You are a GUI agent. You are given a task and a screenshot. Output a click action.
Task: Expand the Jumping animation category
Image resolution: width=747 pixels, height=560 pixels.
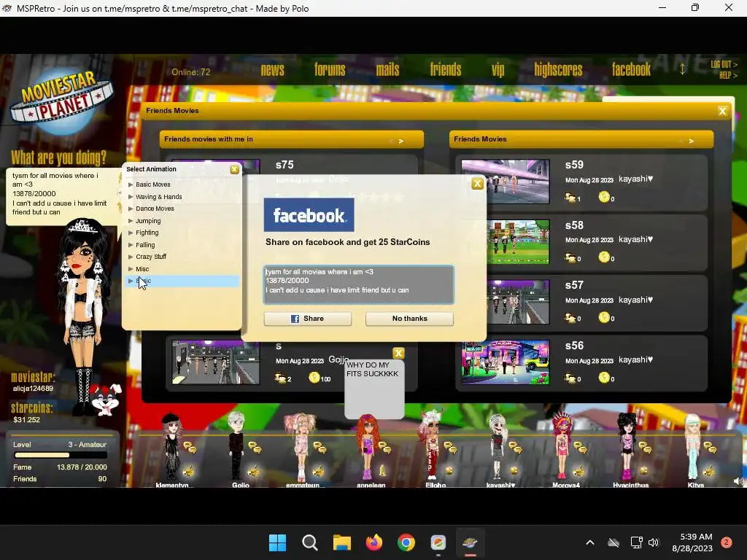131,221
